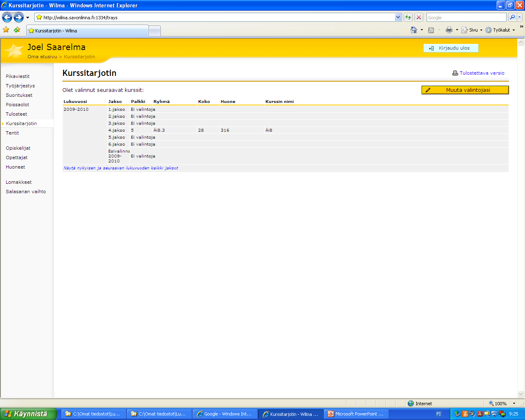This screenshot has height=420, width=525.
Task: Switch to Microsoft PowerPoint taskbar window
Action: tap(356, 414)
